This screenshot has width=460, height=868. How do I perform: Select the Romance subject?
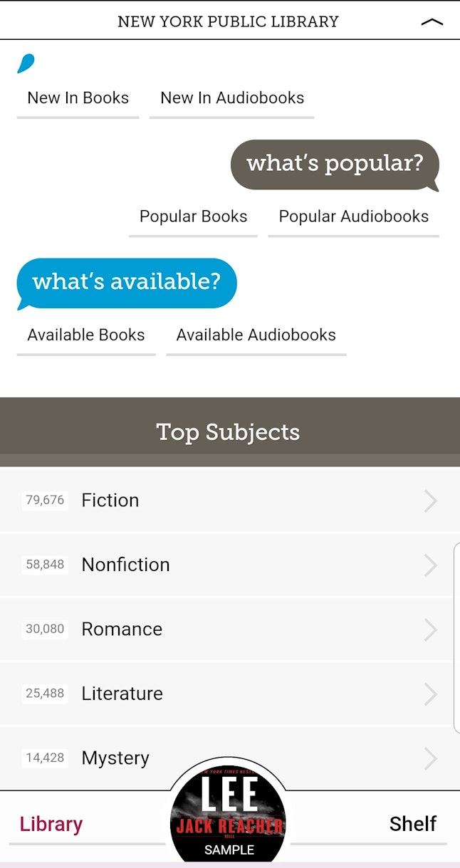122,629
